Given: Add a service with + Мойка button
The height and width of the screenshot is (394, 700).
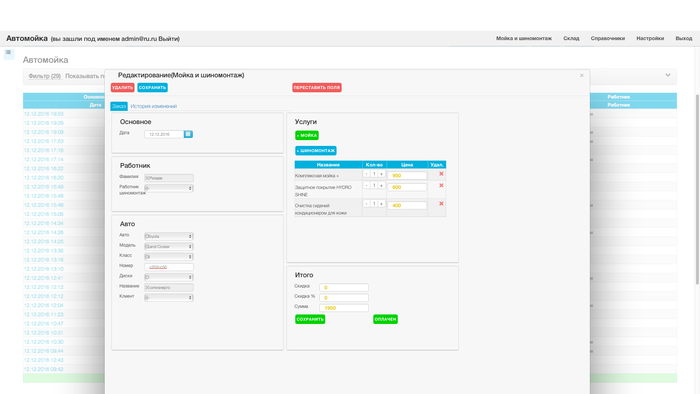Looking at the screenshot, I should [x=307, y=135].
